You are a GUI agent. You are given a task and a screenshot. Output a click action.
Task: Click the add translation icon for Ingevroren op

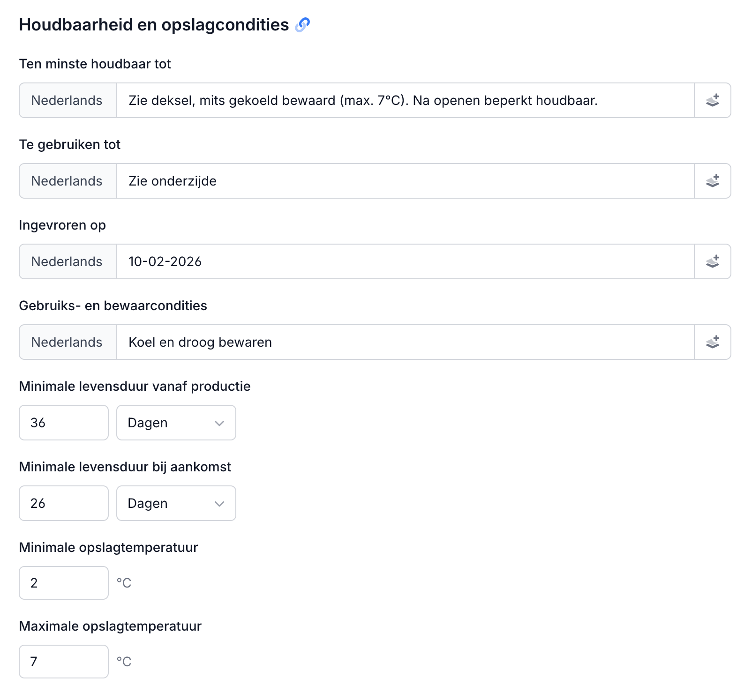(x=712, y=261)
